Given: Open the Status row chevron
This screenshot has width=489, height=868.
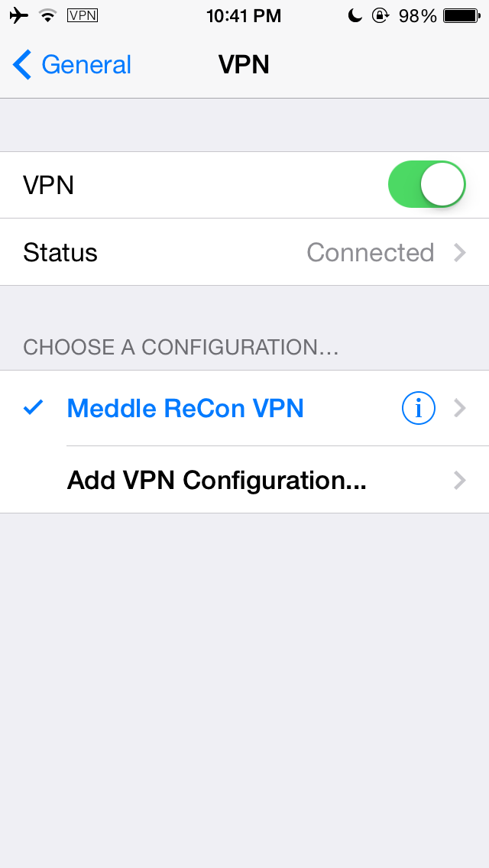Looking at the screenshot, I should (x=460, y=252).
